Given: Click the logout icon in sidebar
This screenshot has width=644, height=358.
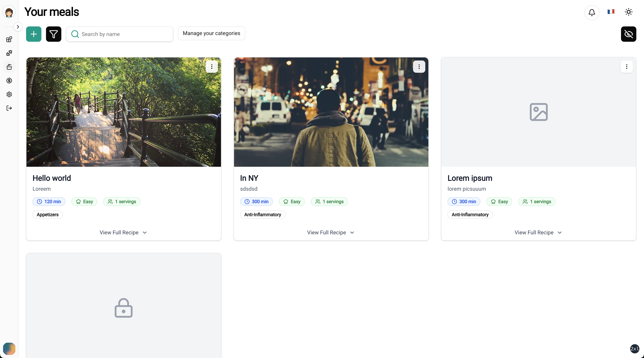Looking at the screenshot, I should pos(9,108).
